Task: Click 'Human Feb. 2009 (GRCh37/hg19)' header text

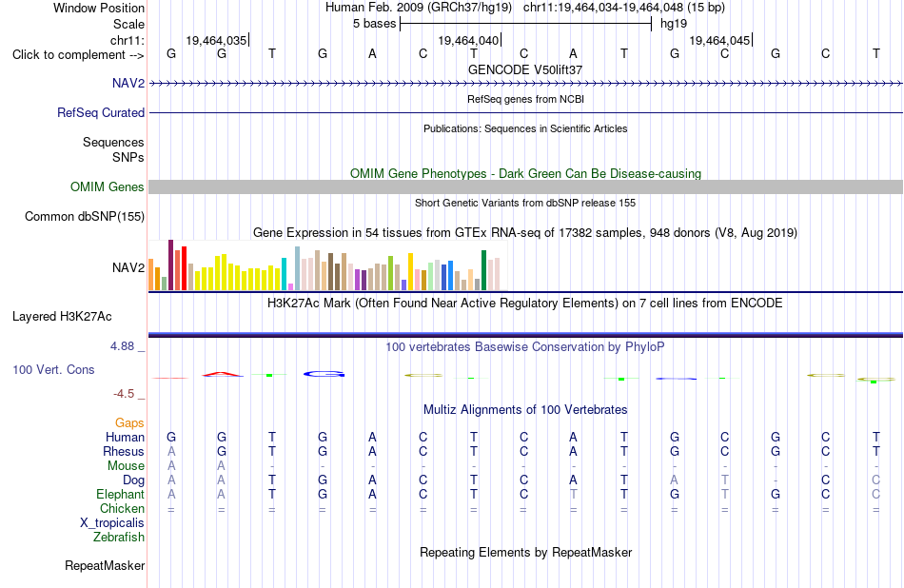Action: [x=419, y=8]
